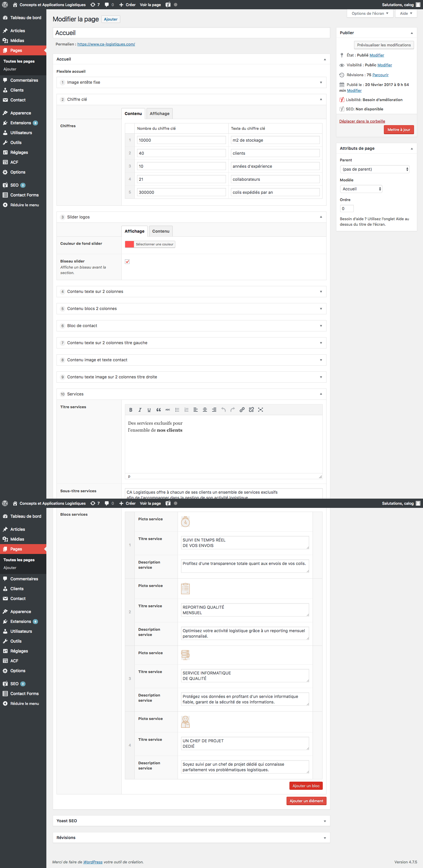This screenshot has width=423, height=868.
Task: Switch to Affichage tab in Chiffre clé
Action: point(159,114)
